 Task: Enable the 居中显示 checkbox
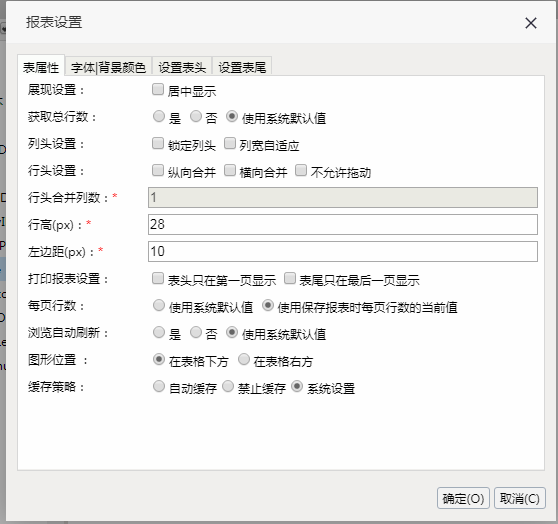tap(158, 89)
